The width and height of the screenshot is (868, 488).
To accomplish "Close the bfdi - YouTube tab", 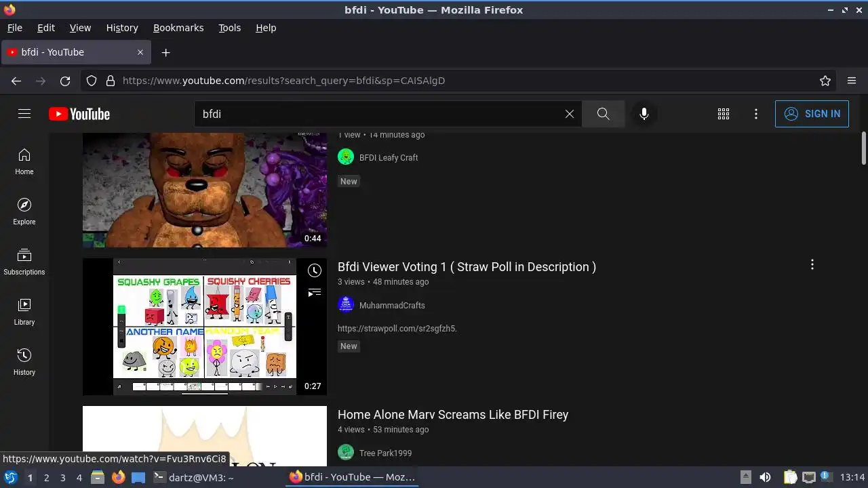I will click(140, 52).
